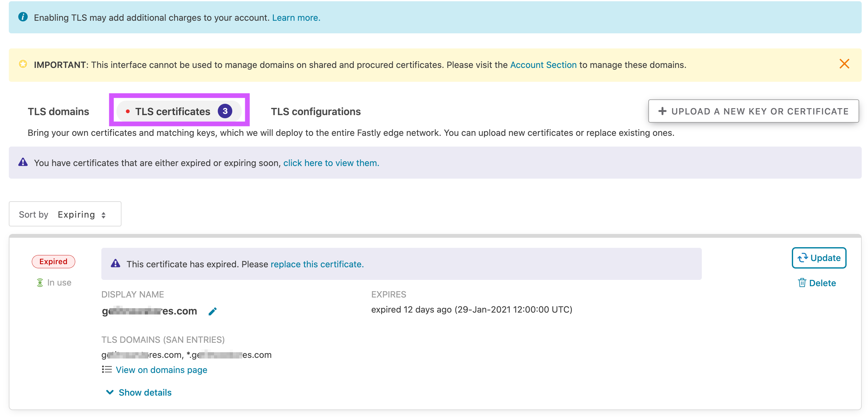The height and width of the screenshot is (417, 868).
Task: Edit the display name with the pencil icon
Action: pos(213,311)
